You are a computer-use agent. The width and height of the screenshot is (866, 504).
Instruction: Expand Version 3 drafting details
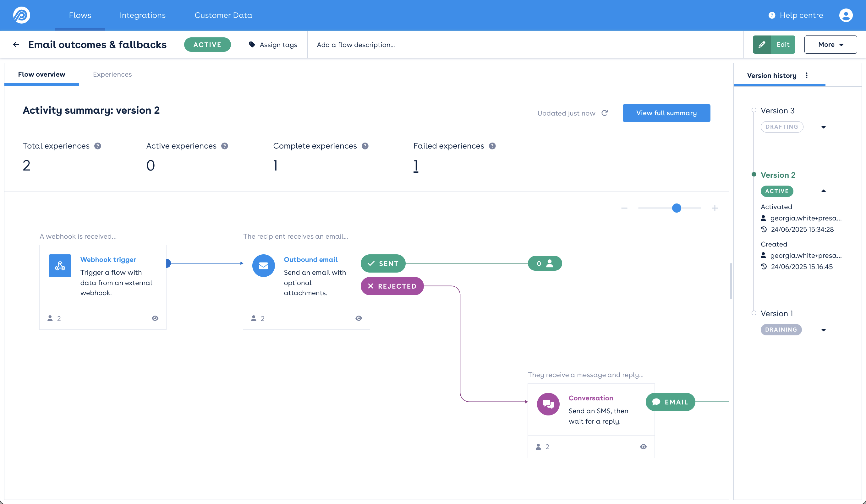(823, 127)
